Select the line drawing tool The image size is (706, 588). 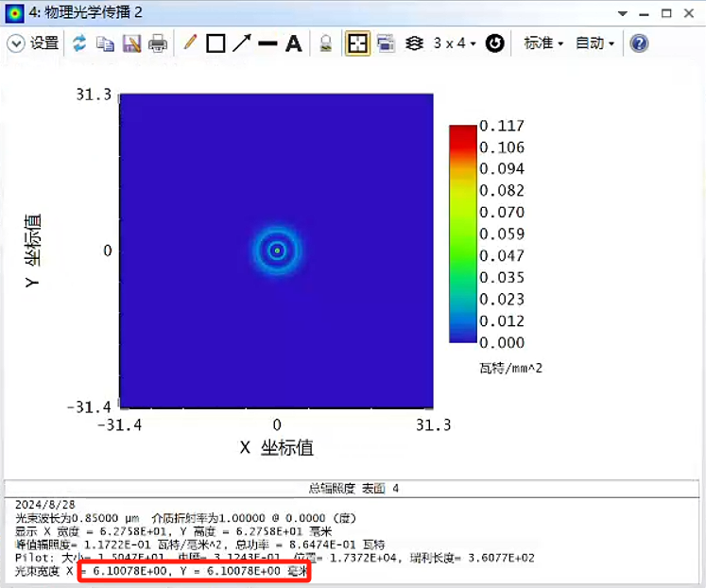267,43
